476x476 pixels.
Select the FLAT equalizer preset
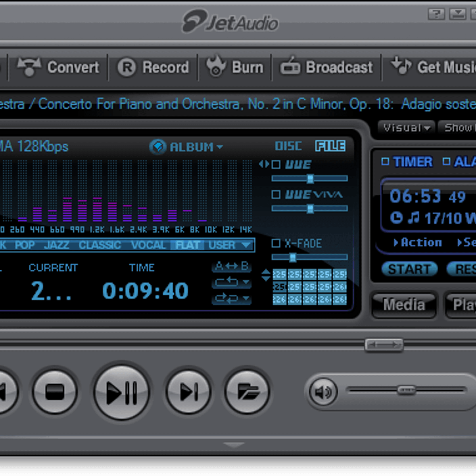[x=187, y=245]
